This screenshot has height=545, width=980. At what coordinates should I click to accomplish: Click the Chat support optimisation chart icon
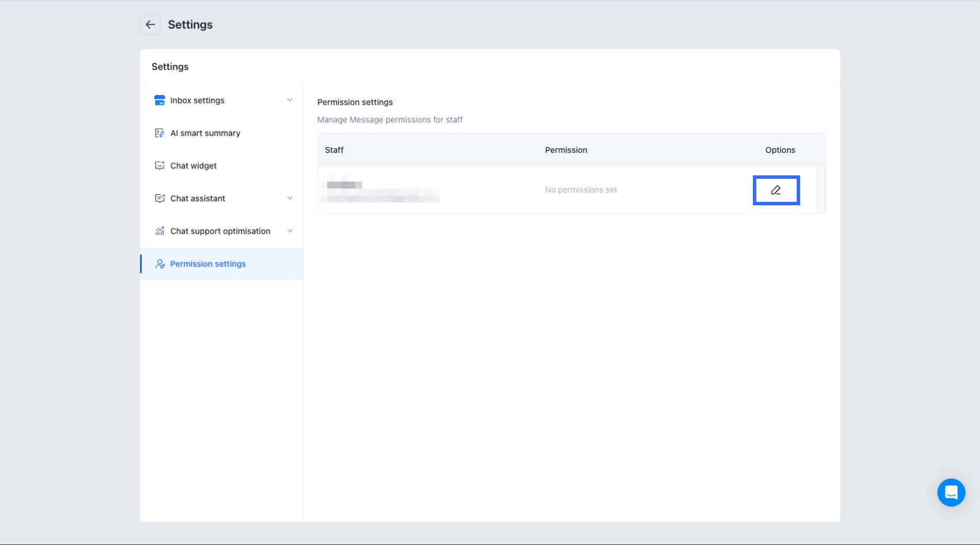160,231
